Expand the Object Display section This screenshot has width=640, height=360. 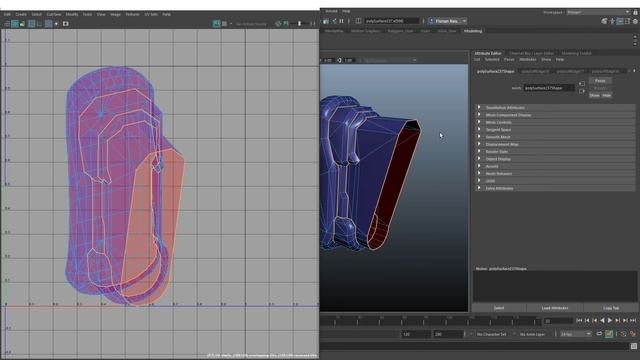coord(555,159)
